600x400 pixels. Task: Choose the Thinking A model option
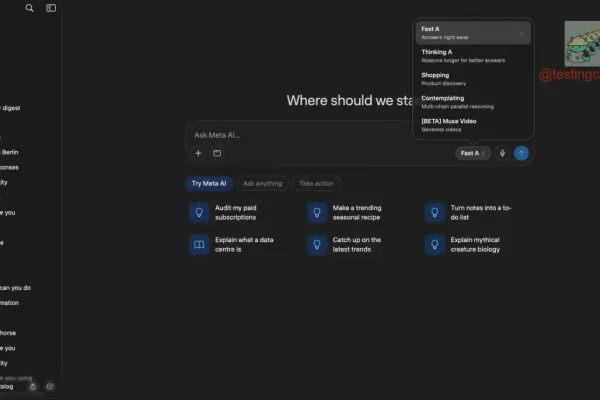point(473,56)
